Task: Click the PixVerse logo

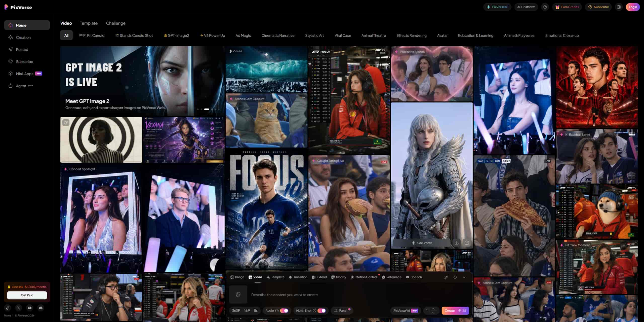Action: [18, 7]
